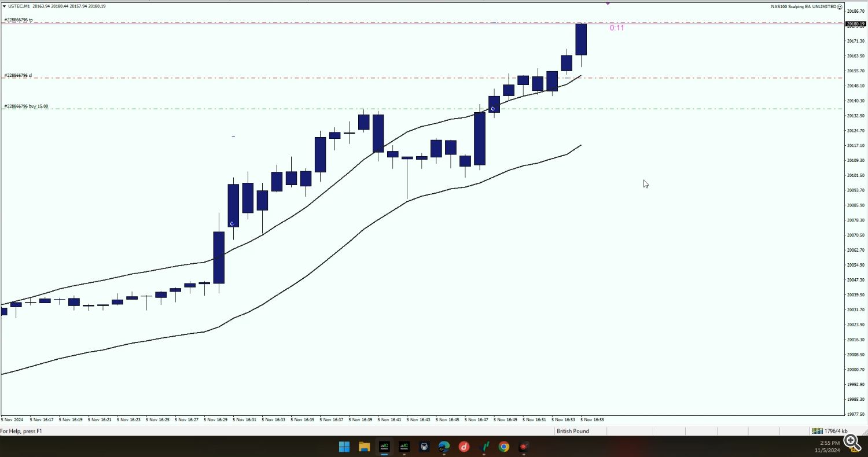Open the one-click trading triangle beside USTEC,M1
868x457 pixels.
pyautogui.click(x=4, y=6)
